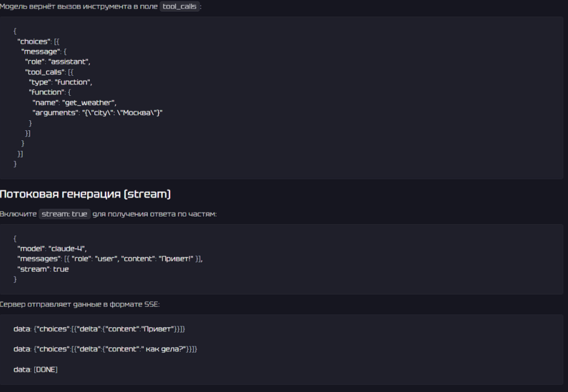The width and height of the screenshot is (568, 392).
Task: Click the heading "Потоковая генерация (stream)"
Action: [85, 194]
